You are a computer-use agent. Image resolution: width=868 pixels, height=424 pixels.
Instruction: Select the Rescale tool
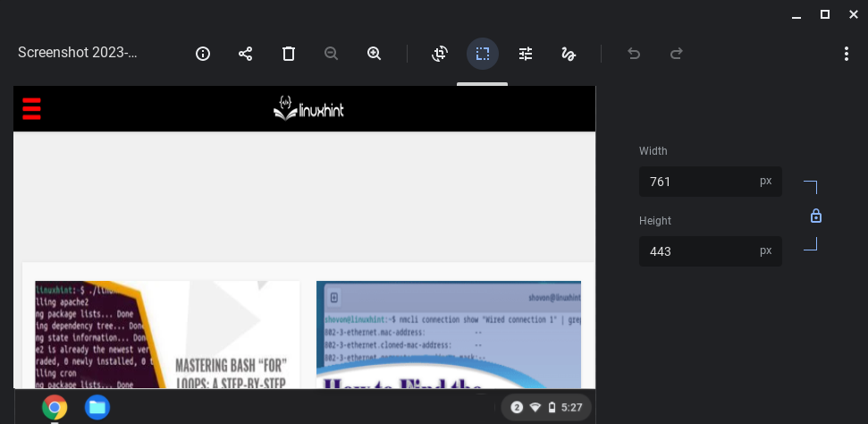pos(483,54)
